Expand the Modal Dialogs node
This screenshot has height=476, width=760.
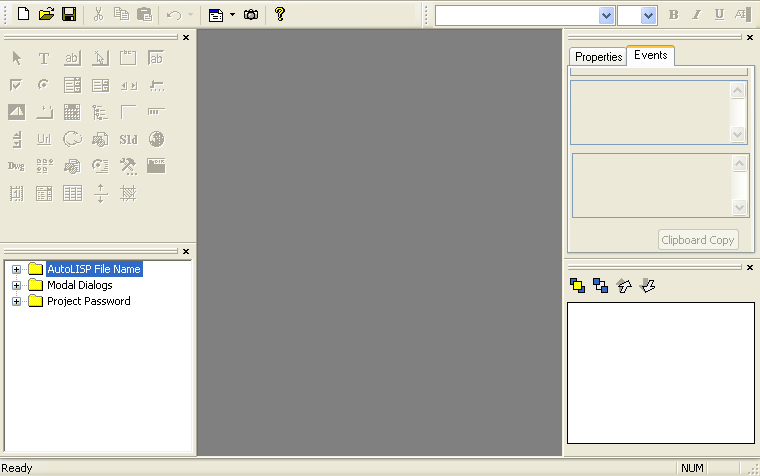click(x=16, y=286)
